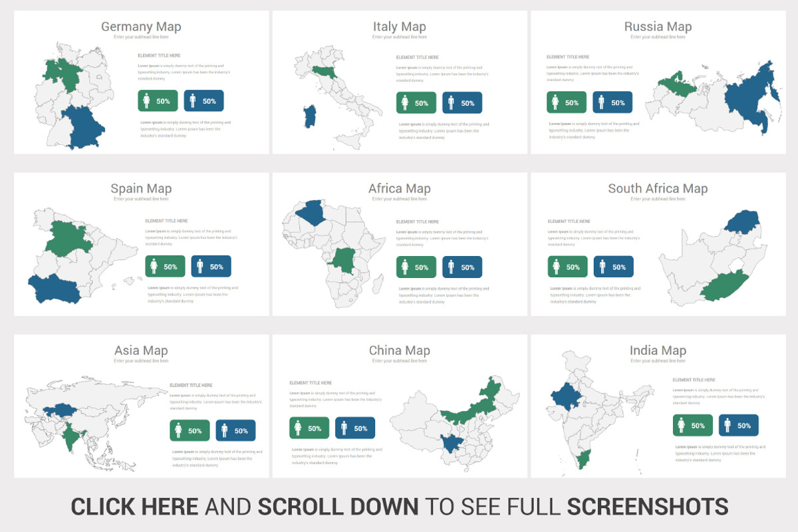798x532 pixels.
Task: Click 'ELEMENT TITLE HERE' on Africa slide
Action: point(417,221)
